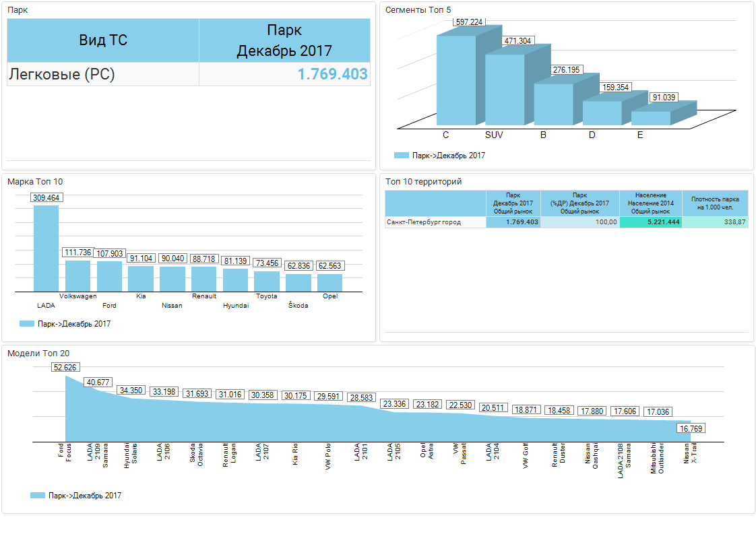Screen dimensions: 756x534
Task: Select the 'Легковые (PC)' row cell
Action: 103,75
